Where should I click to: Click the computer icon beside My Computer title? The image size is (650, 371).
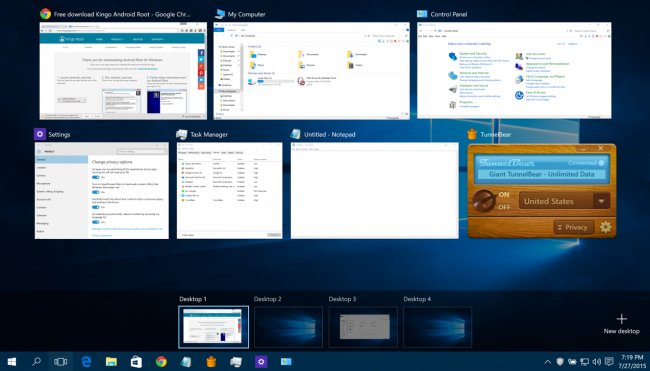point(220,14)
